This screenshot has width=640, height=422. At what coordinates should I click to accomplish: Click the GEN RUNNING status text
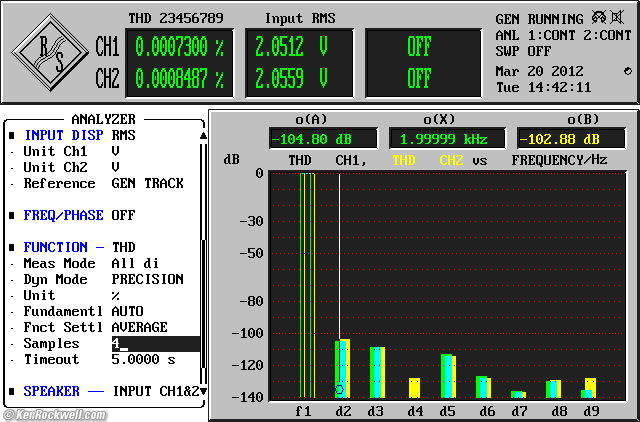pyautogui.click(x=539, y=19)
